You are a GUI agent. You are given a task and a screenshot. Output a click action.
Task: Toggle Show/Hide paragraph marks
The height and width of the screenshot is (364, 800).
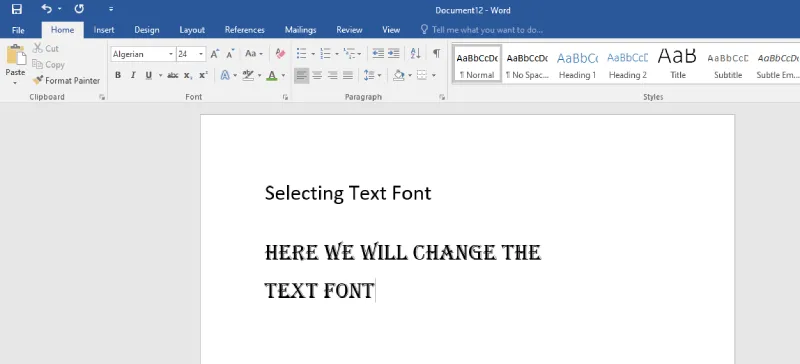437,54
